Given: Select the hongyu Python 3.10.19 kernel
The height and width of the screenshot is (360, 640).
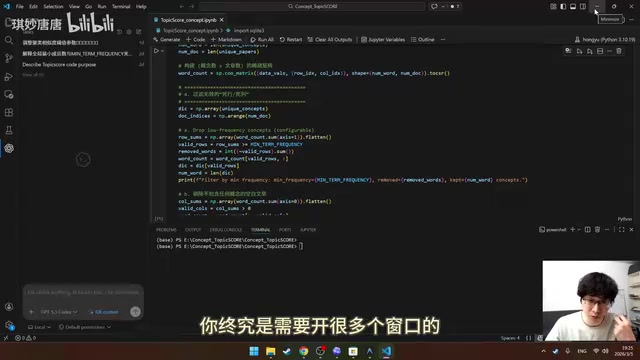Looking at the screenshot, I should click(x=605, y=40).
